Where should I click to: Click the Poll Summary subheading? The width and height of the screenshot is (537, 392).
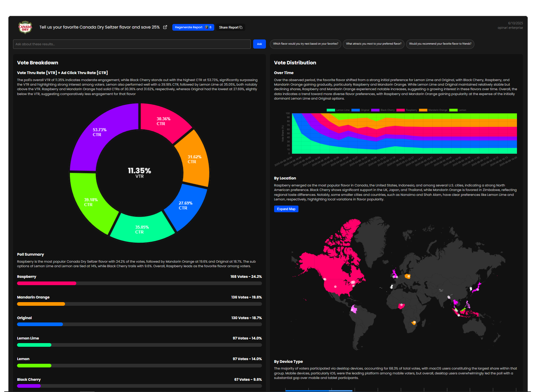[30, 254]
